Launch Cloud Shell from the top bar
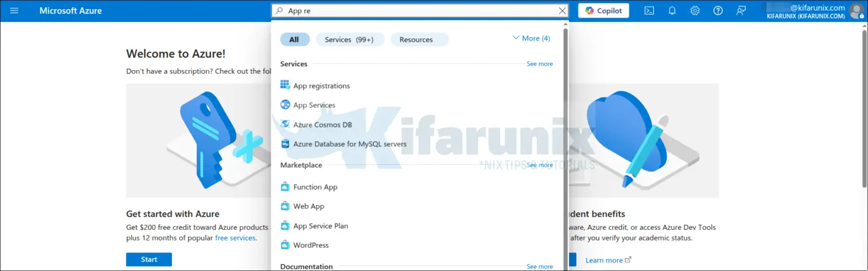868x271 pixels. click(x=649, y=11)
